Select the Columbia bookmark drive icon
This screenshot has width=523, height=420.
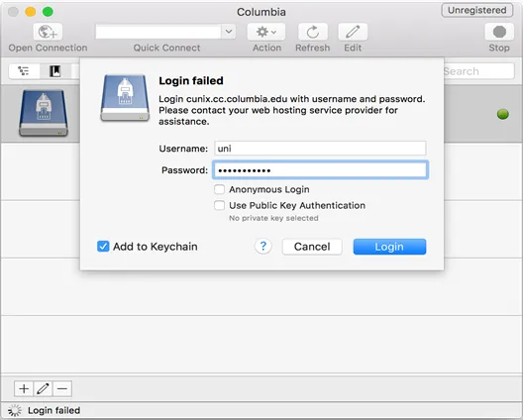[44, 113]
